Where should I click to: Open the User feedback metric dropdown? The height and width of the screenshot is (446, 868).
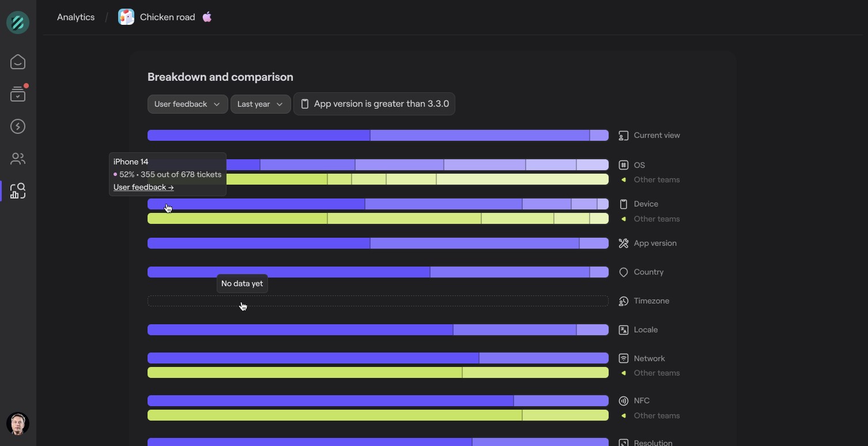(187, 104)
